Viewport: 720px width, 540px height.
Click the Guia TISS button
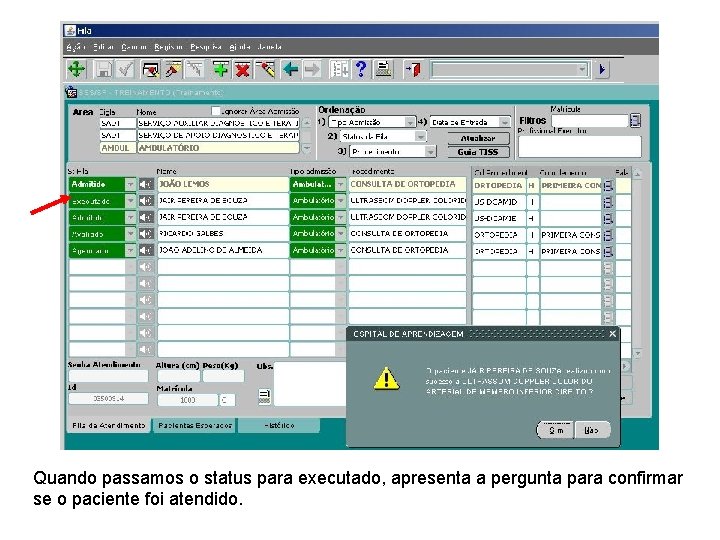(478, 152)
